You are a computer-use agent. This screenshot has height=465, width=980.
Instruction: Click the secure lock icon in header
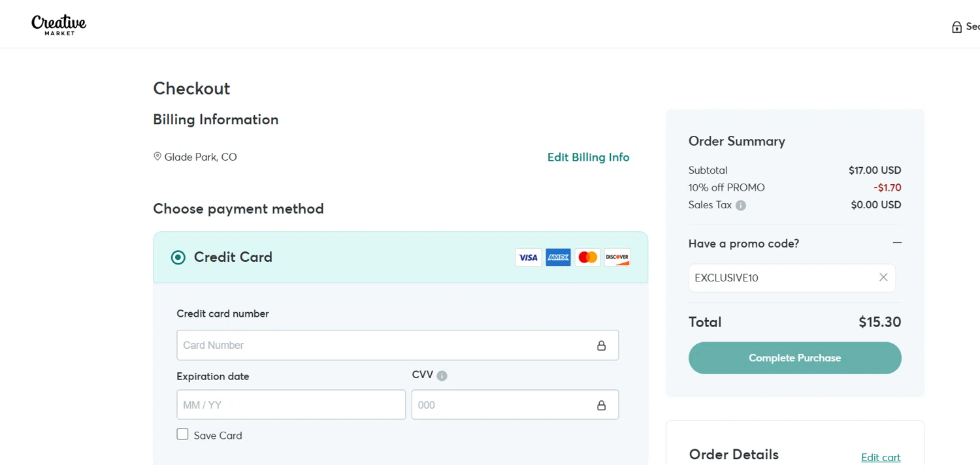[x=956, y=27]
